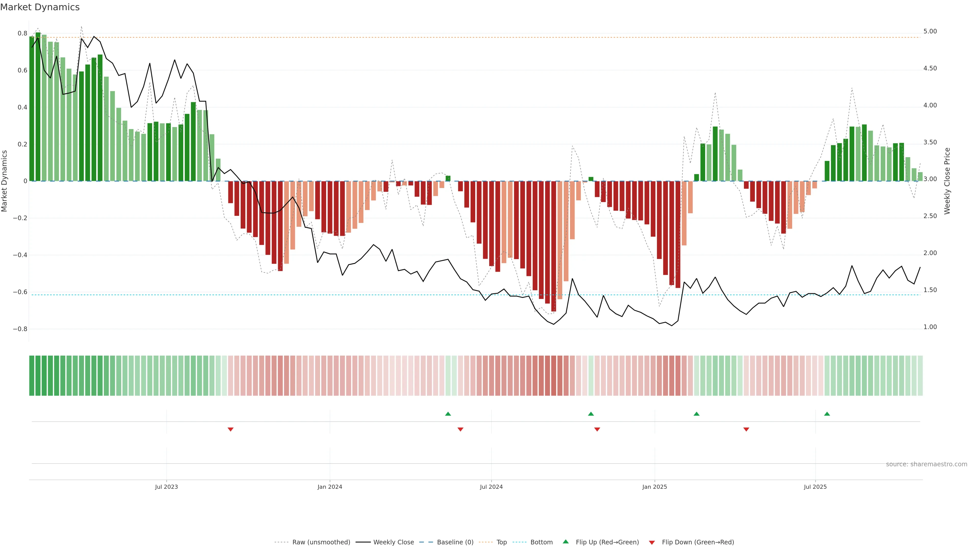Screen dimensions: 980x551
Task: Click the first green flip-up triangle marker
Action: click(x=448, y=414)
